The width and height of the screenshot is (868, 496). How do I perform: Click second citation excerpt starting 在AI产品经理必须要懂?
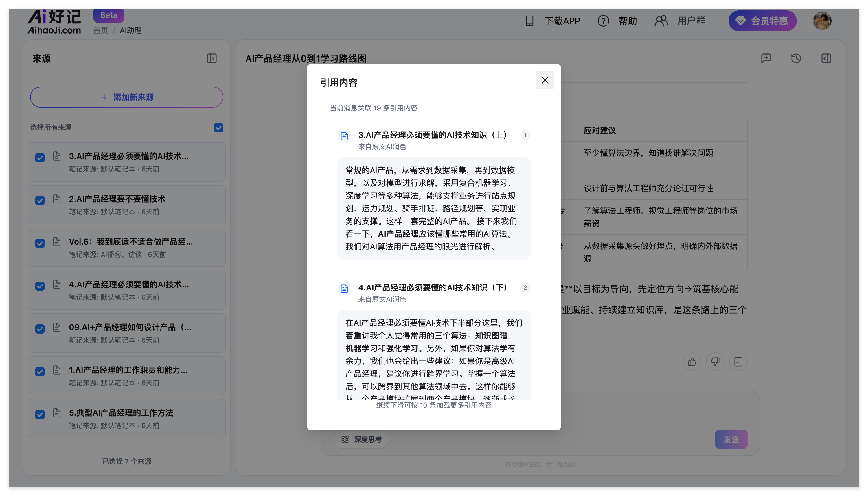(434, 355)
